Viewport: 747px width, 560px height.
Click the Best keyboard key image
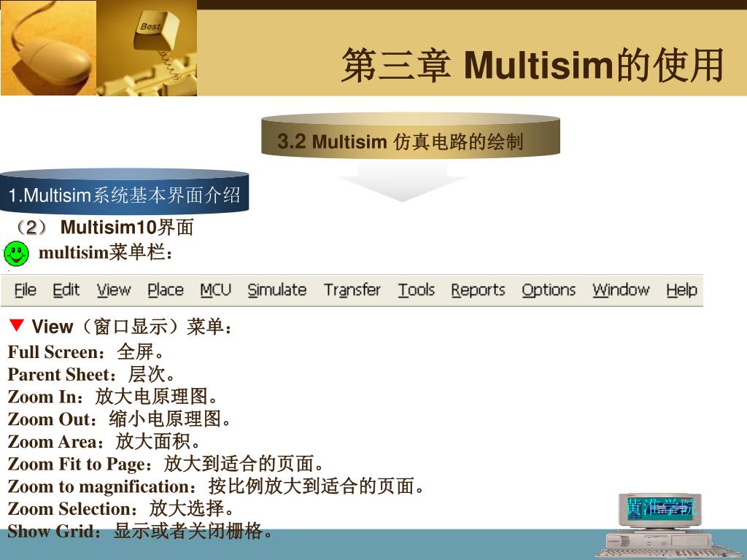click(x=147, y=48)
